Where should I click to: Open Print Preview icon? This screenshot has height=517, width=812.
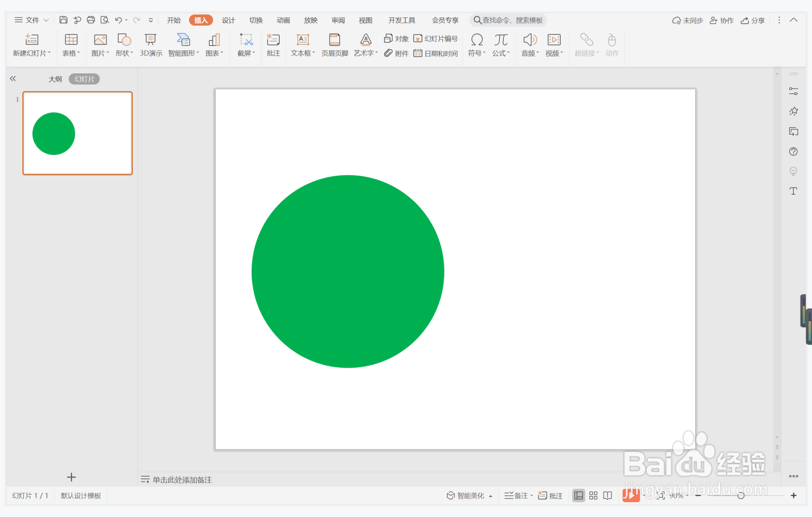tap(105, 20)
